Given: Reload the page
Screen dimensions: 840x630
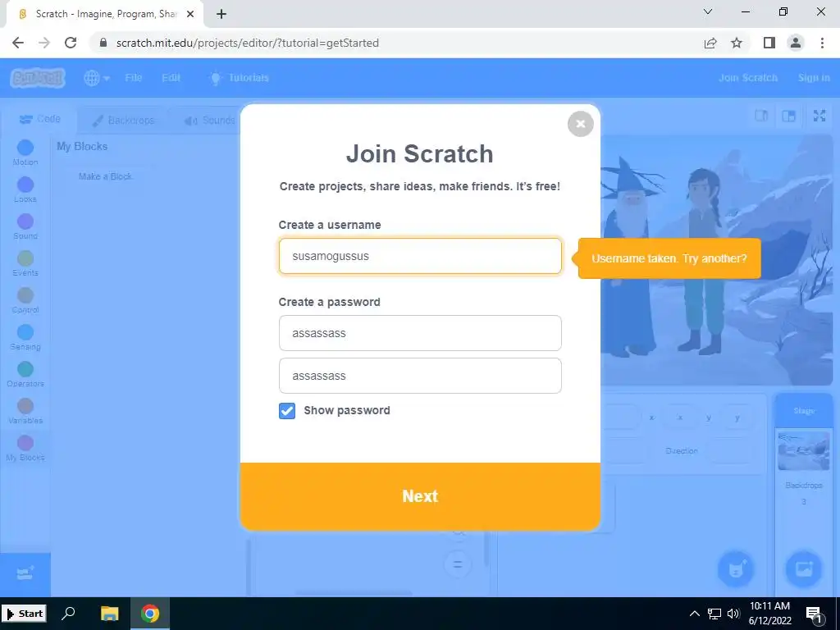Looking at the screenshot, I should click(71, 43).
